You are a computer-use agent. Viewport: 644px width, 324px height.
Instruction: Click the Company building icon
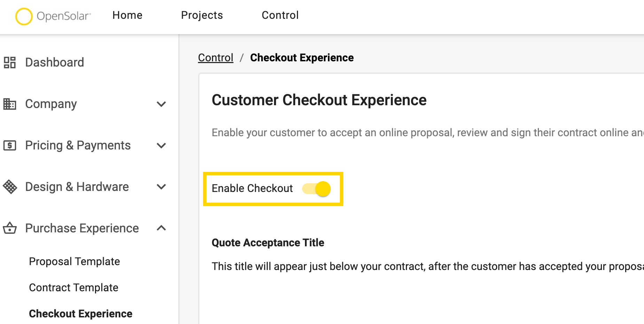pyautogui.click(x=10, y=104)
